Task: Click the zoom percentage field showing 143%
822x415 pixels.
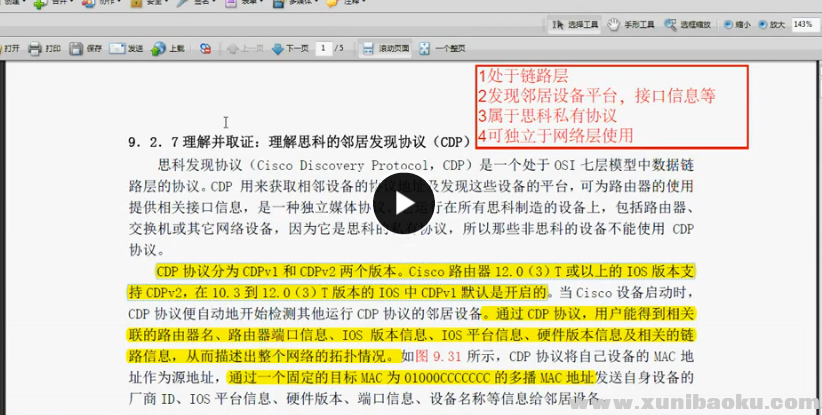Action: point(802,24)
